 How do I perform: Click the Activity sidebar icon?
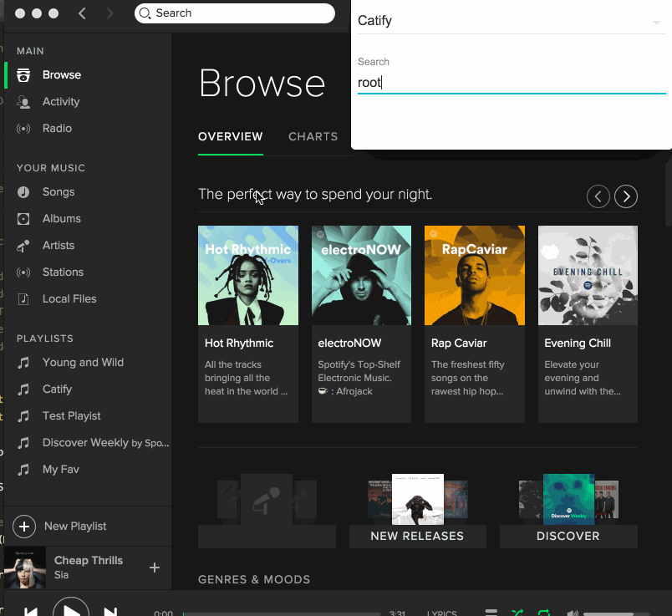pyautogui.click(x=23, y=102)
